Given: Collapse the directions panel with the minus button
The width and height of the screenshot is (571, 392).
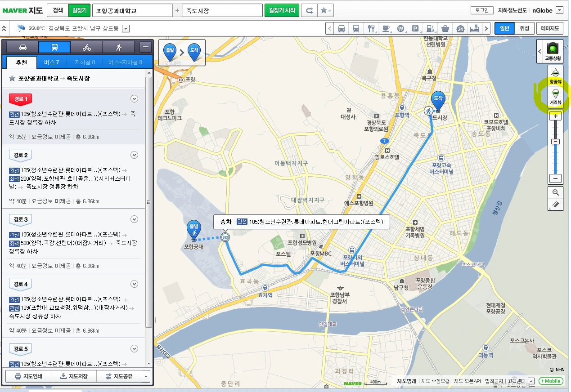Looking at the screenshot, I should coord(145,47).
